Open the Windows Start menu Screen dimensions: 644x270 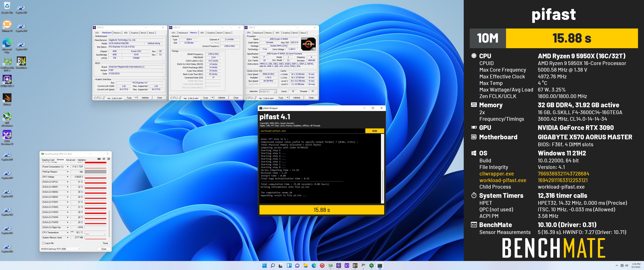click(264, 265)
